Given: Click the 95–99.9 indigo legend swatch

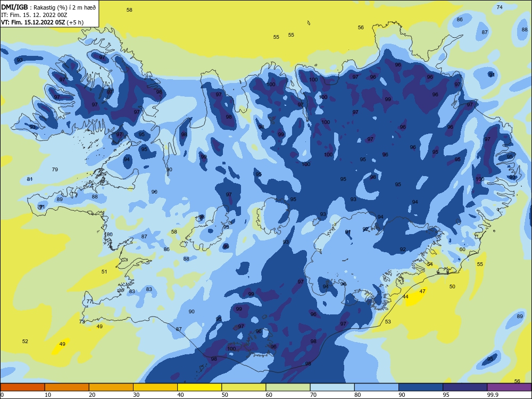Looking at the screenshot, I should [465, 387].
